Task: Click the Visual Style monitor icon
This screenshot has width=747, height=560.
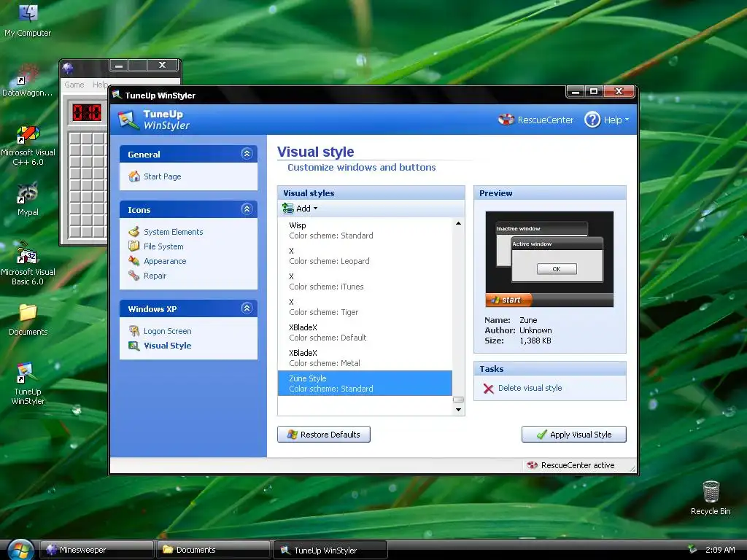Action: tap(134, 346)
